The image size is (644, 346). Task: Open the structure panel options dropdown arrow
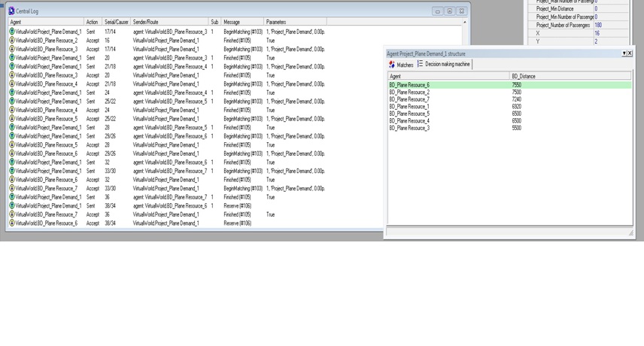624,53
